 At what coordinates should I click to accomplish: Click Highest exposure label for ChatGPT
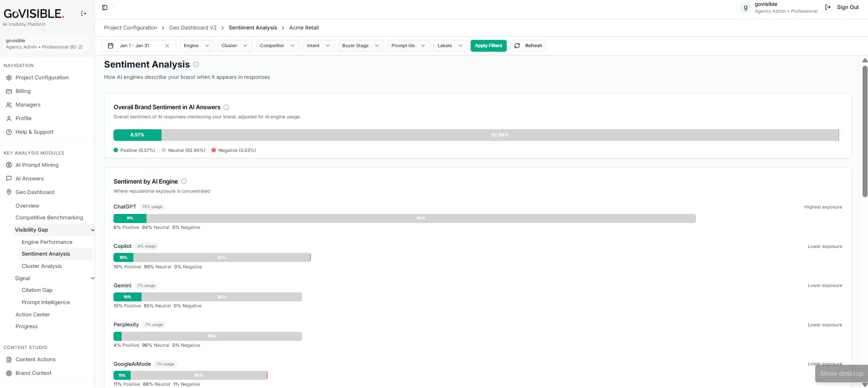(823, 207)
